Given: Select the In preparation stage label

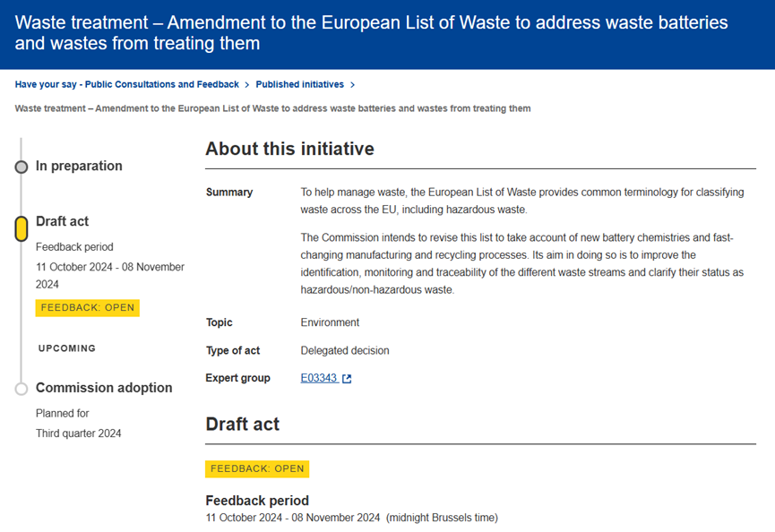Looking at the screenshot, I should coord(79,166).
